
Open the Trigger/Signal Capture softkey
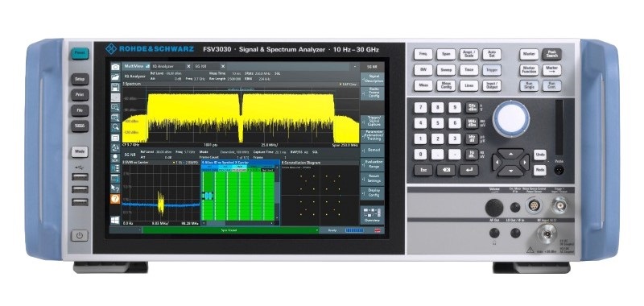[372, 122]
